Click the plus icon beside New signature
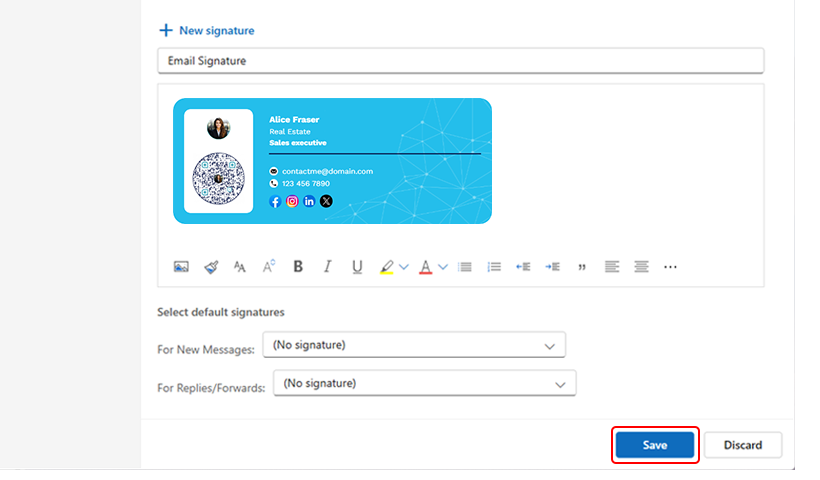Screen dimensions: 820x480 click(x=166, y=30)
